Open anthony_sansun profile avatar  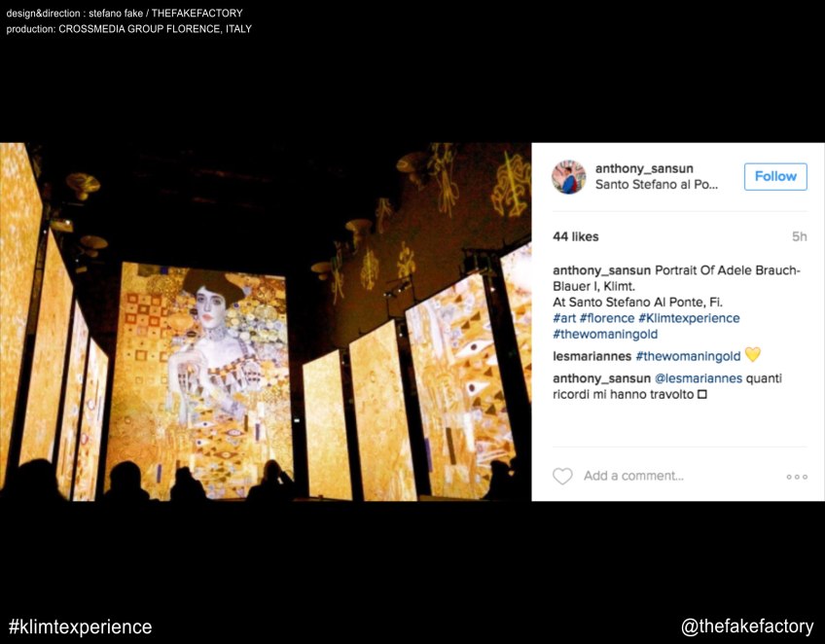[x=568, y=177]
